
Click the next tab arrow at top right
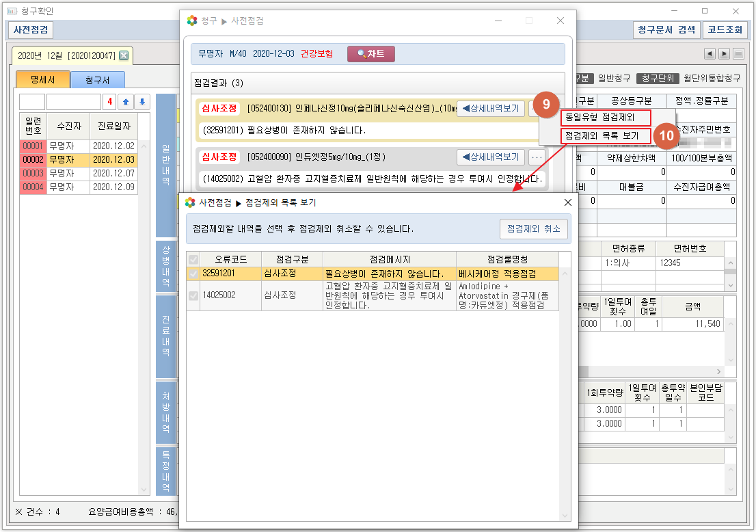click(x=724, y=54)
